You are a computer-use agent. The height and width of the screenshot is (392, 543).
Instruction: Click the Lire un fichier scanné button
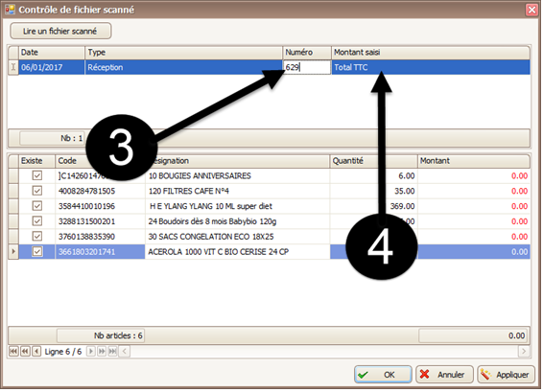click(x=60, y=31)
